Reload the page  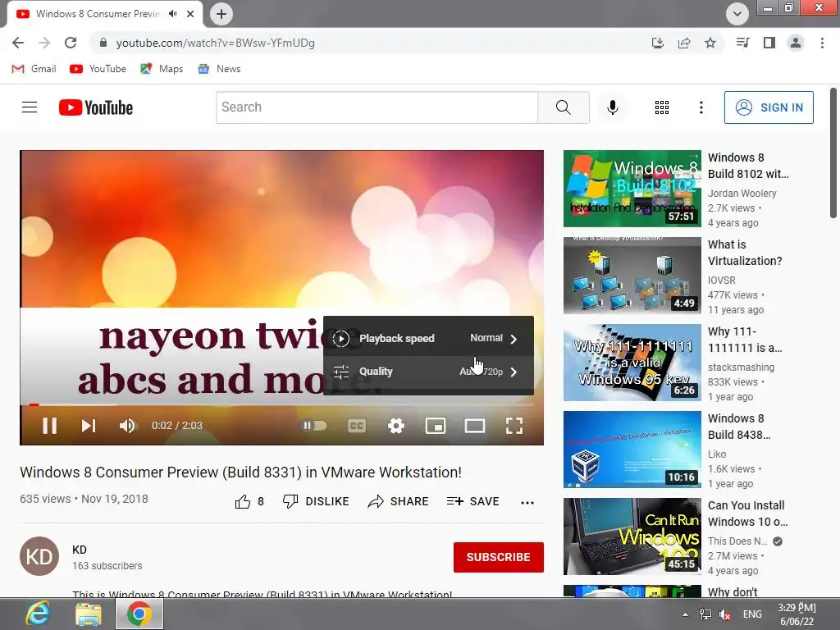[x=71, y=43]
